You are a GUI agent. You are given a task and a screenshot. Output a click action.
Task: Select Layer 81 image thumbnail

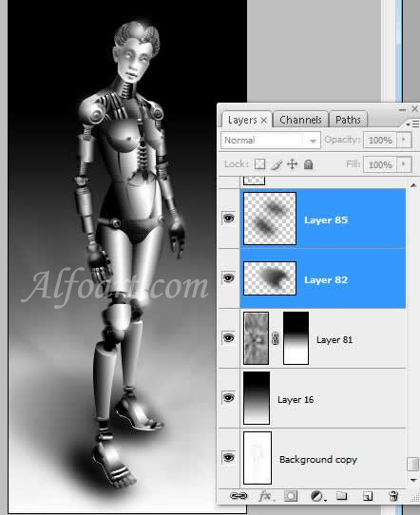256,338
